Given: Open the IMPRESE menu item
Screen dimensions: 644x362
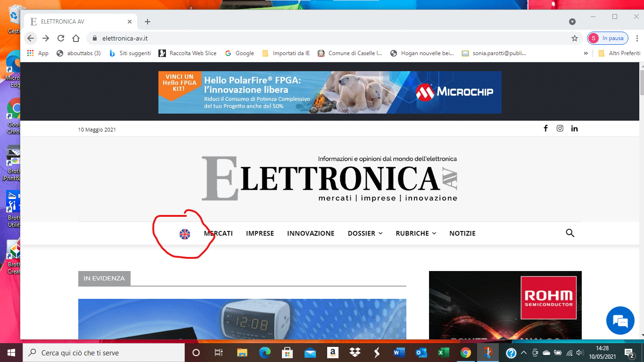Looking at the screenshot, I should coord(260,233).
